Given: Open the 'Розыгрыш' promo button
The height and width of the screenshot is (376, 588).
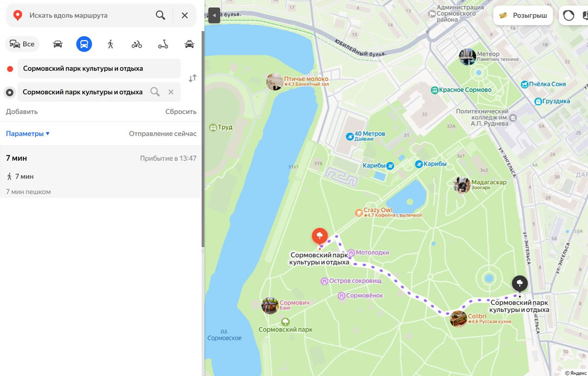Looking at the screenshot, I should (523, 16).
